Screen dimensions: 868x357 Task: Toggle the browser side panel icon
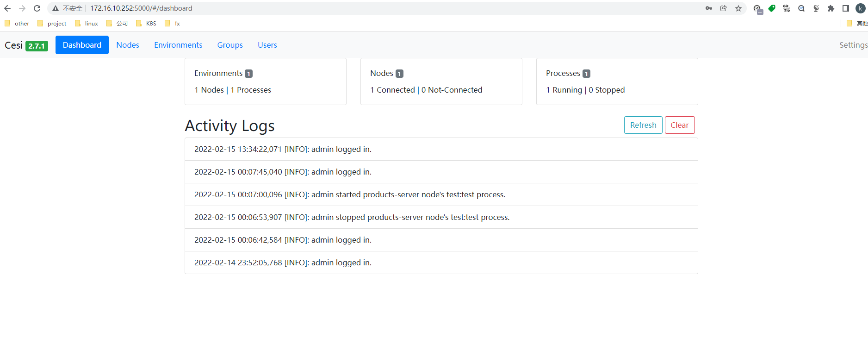pyautogui.click(x=846, y=8)
